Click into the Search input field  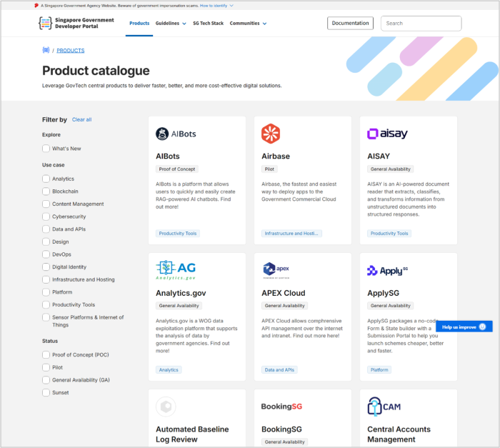[421, 24]
